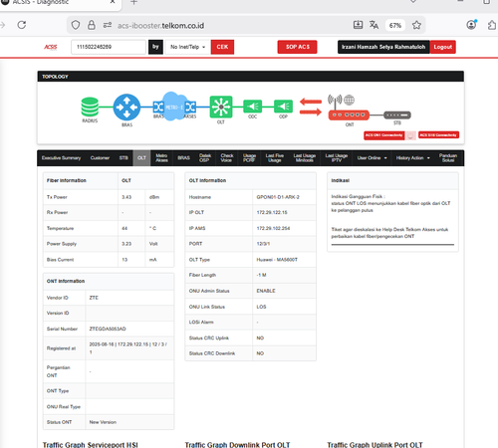The width and height of the screenshot is (498, 448).
Task: Click the IP OLT value 172.29.122.15
Action: [272, 212]
